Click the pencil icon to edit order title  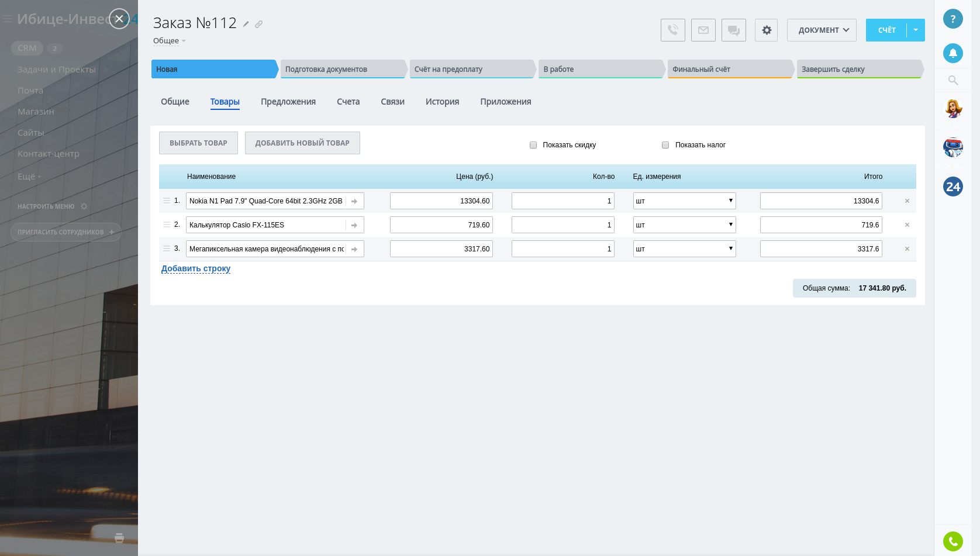246,24
